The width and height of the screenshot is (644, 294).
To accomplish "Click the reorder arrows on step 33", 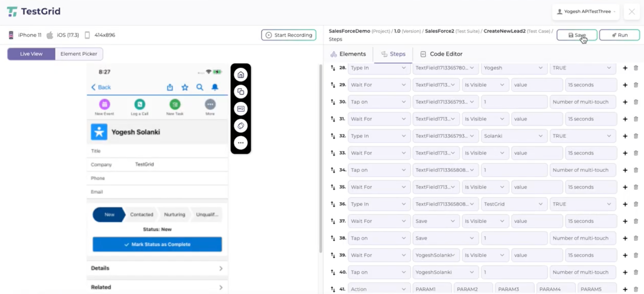I will [x=333, y=153].
